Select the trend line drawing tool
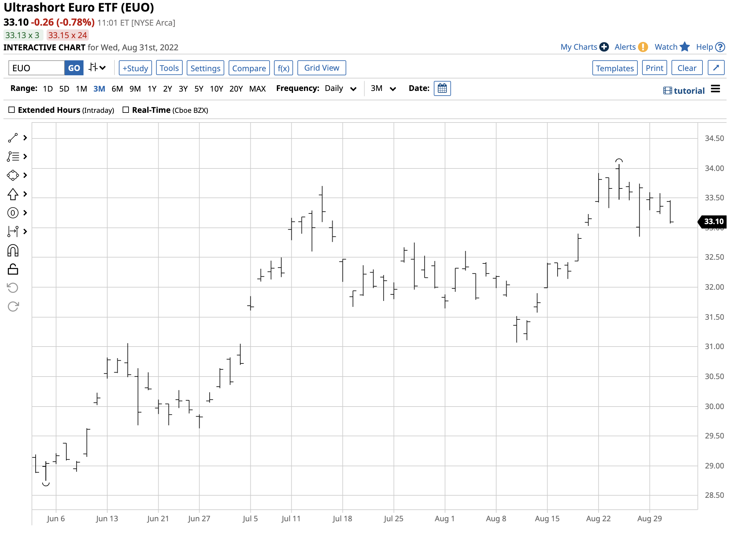The image size is (745, 560). (13, 138)
